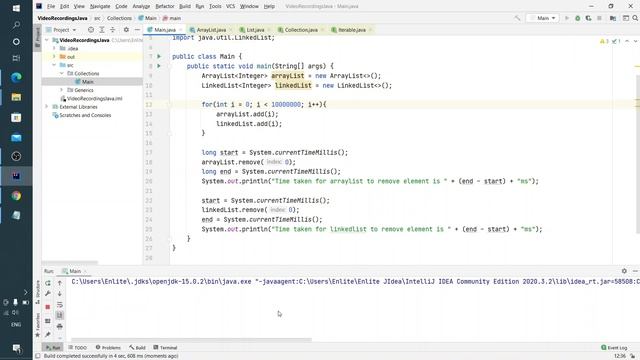Click the Search Everywhere magnifier
The width and height of the screenshot is (640, 360).
click(x=635, y=18)
